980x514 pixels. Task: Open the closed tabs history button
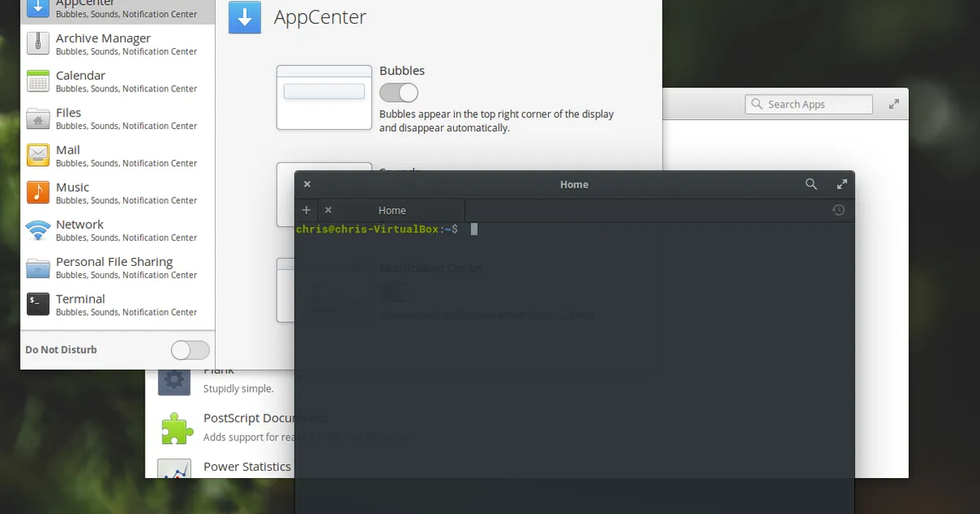[838, 210]
